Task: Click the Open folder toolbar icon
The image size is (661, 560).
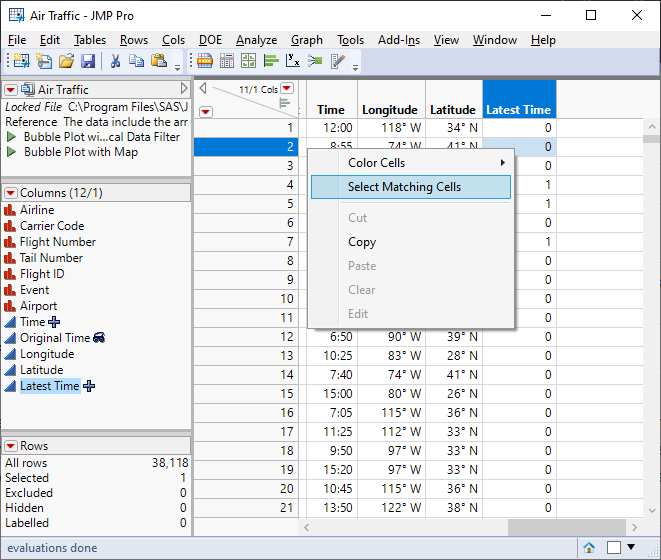Action: (x=66, y=61)
